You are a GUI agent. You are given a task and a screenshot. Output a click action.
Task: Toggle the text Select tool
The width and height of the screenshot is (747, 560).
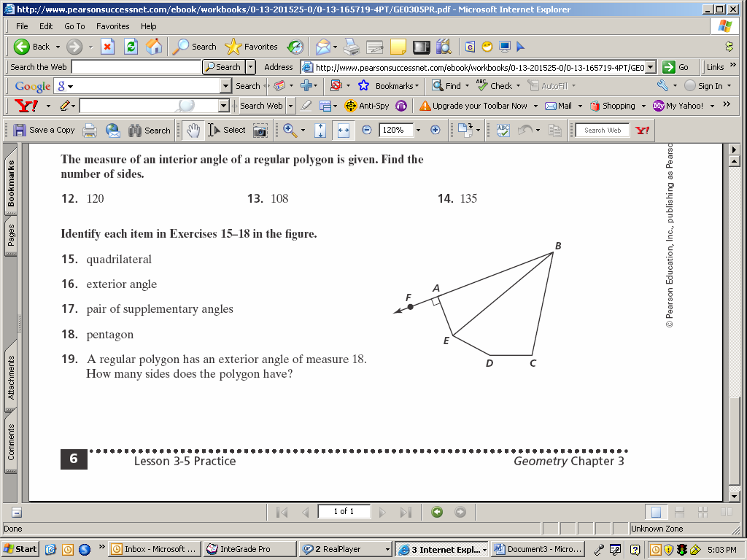coord(227,131)
